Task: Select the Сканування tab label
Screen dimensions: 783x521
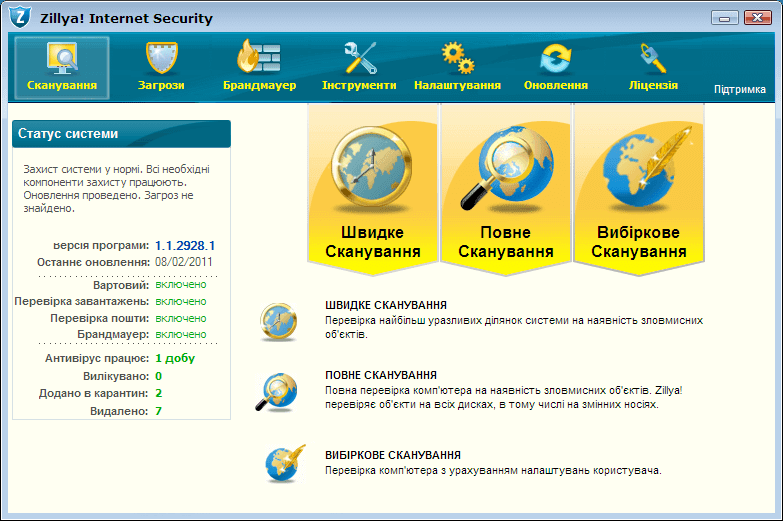Action: [x=62, y=85]
